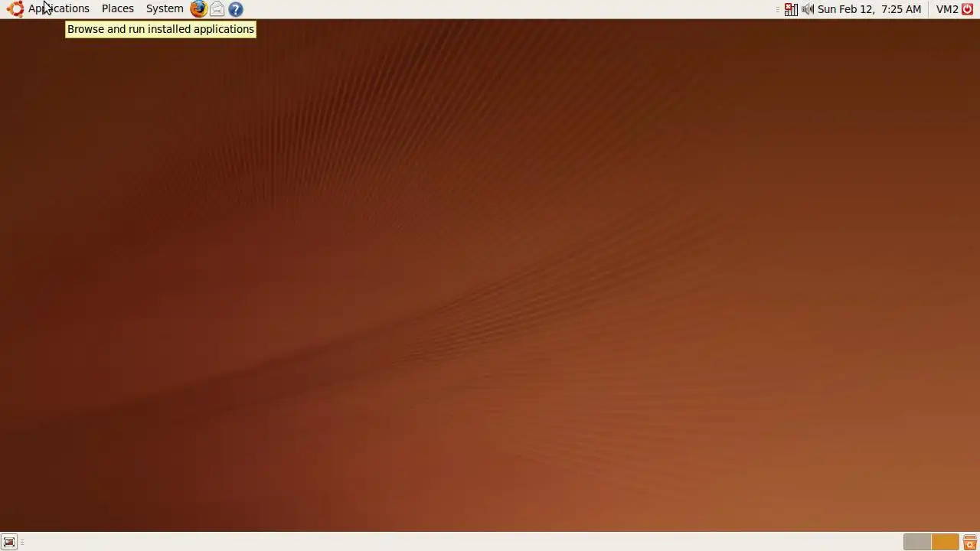The height and width of the screenshot is (551, 980).
Task: Switch to the first gray workspace
Action: tap(917, 542)
